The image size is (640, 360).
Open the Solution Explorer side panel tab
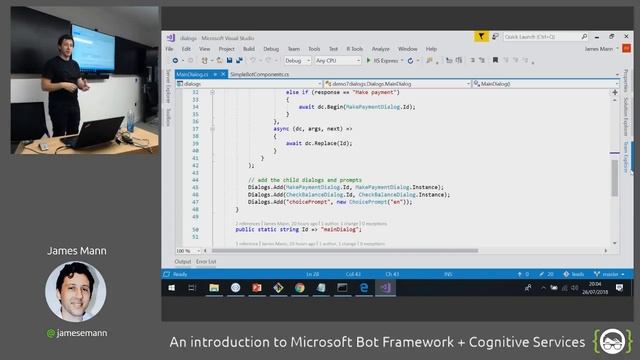(x=625, y=116)
